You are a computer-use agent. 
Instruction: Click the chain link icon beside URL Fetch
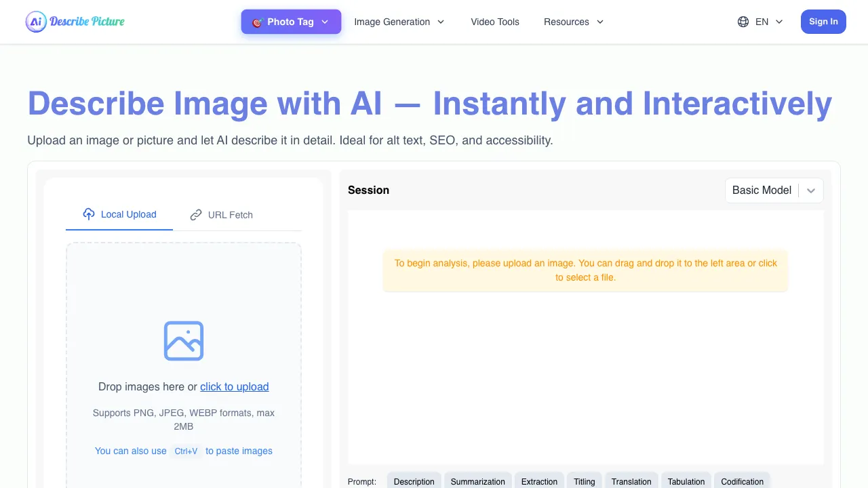196,215
